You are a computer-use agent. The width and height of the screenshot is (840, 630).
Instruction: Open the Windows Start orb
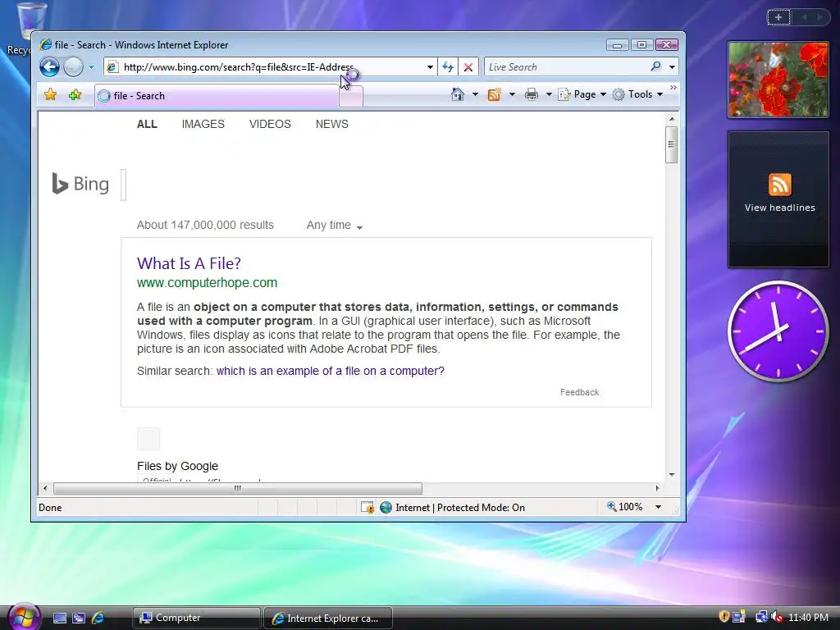pos(24,617)
